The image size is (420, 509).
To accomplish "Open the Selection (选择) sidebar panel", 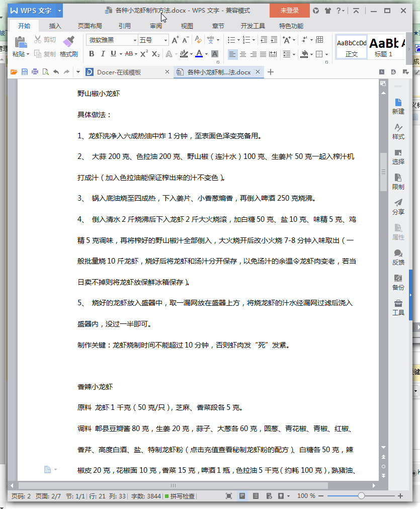I will 398,157.
